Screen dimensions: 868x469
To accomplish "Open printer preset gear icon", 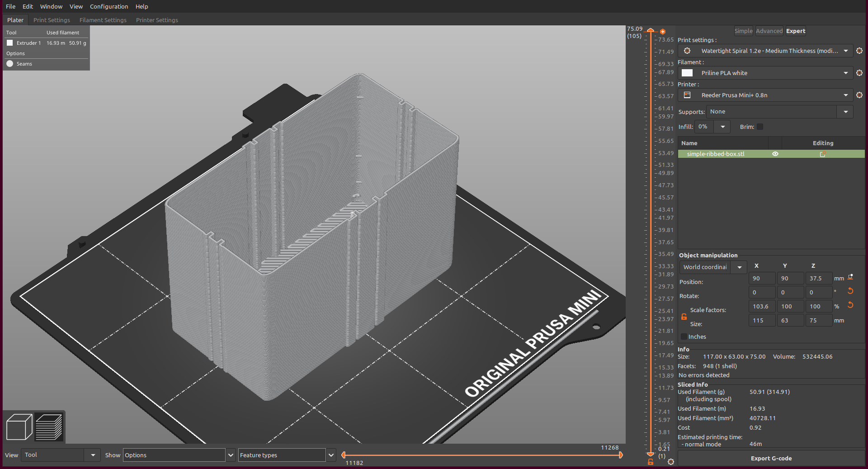I will [x=859, y=95].
